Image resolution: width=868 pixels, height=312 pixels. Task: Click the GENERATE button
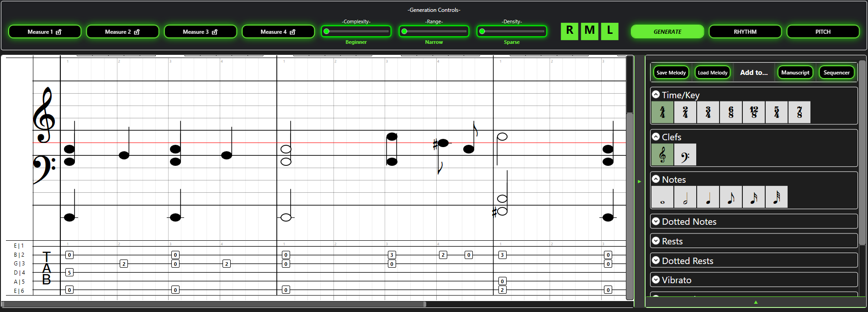click(667, 32)
